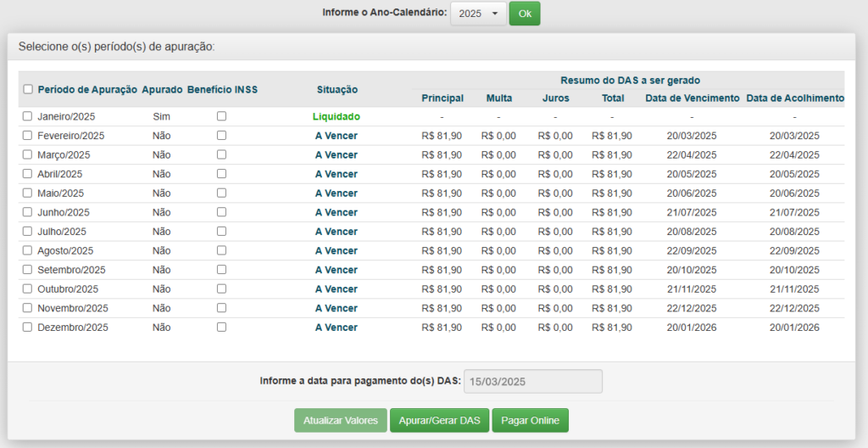Check the Janeiro/2025 period checkbox
Screen dimensions: 868x448
[x=27, y=116]
